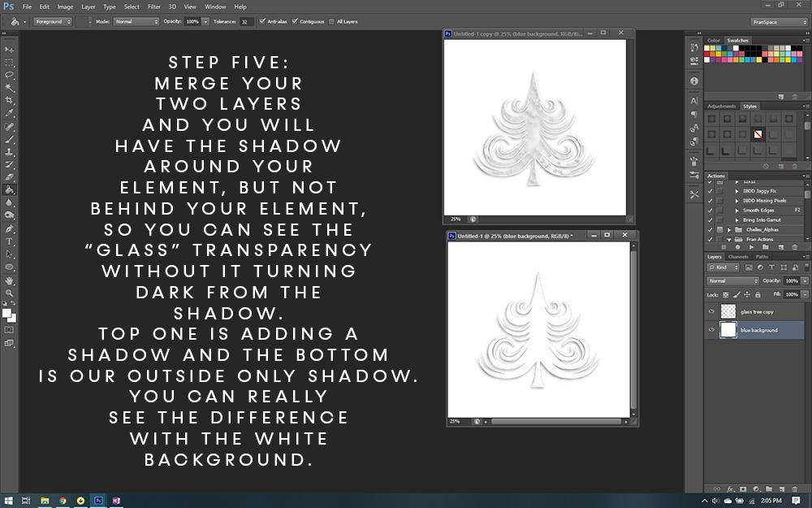This screenshot has height=508, width=812.
Task: Click the Tolerance input field
Action: (247, 22)
